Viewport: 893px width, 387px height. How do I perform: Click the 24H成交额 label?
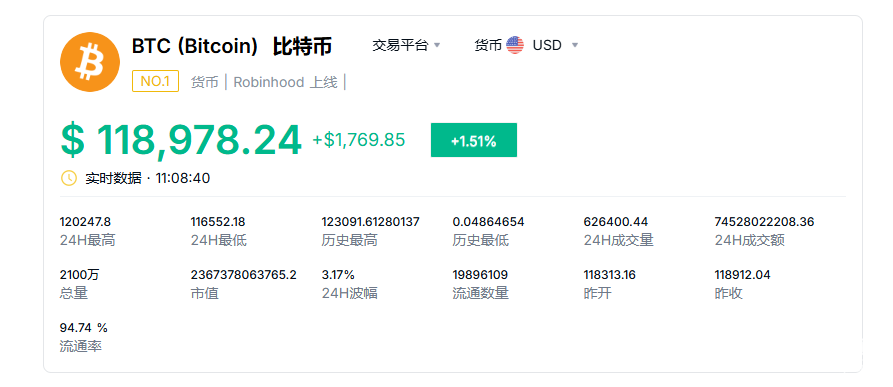click(x=749, y=241)
